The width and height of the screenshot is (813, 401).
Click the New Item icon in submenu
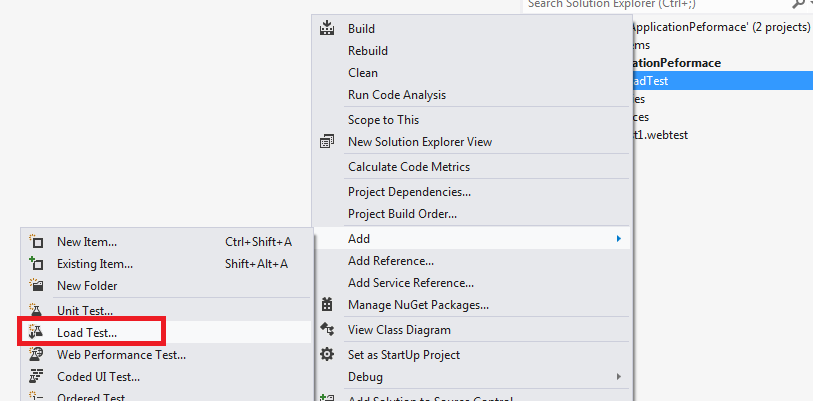click(37, 242)
